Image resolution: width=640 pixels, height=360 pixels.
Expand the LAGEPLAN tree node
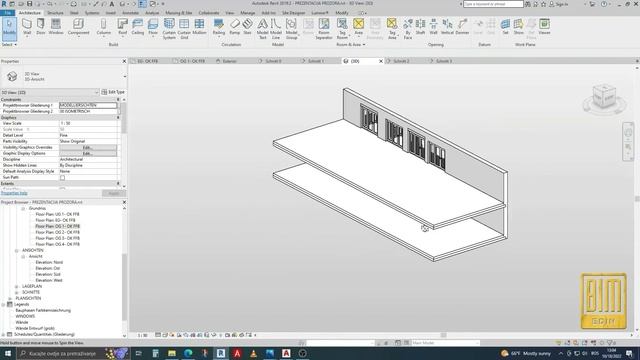(x=17, y=287)
